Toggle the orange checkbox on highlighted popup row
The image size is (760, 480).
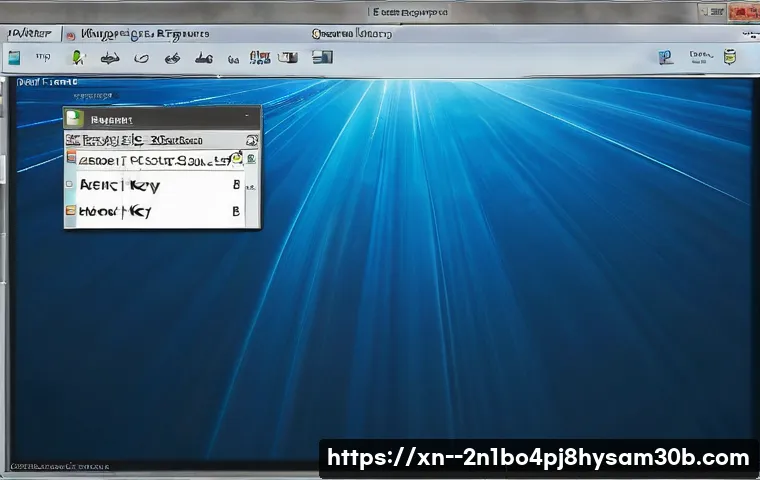click(x=72, y=158)
